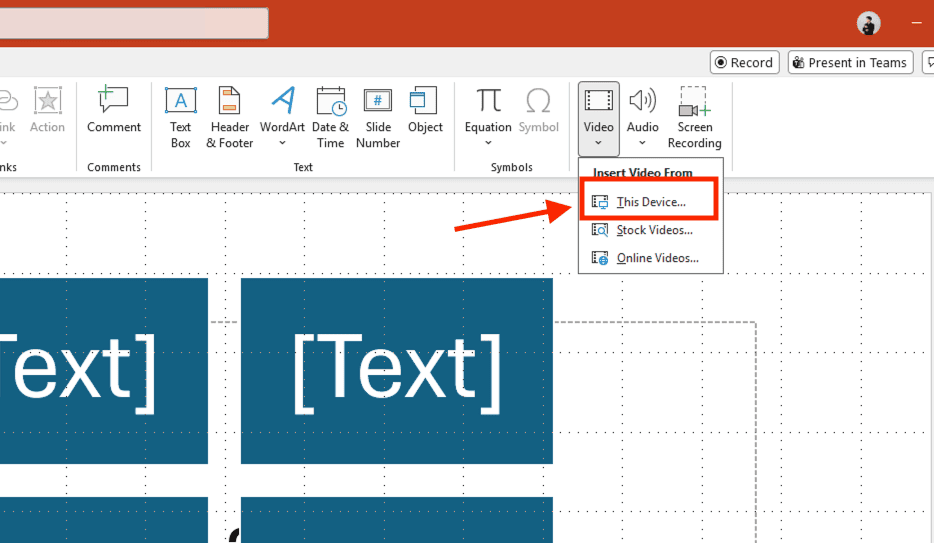Start a Screen Recording
The image size is (934, 543).
695,117
